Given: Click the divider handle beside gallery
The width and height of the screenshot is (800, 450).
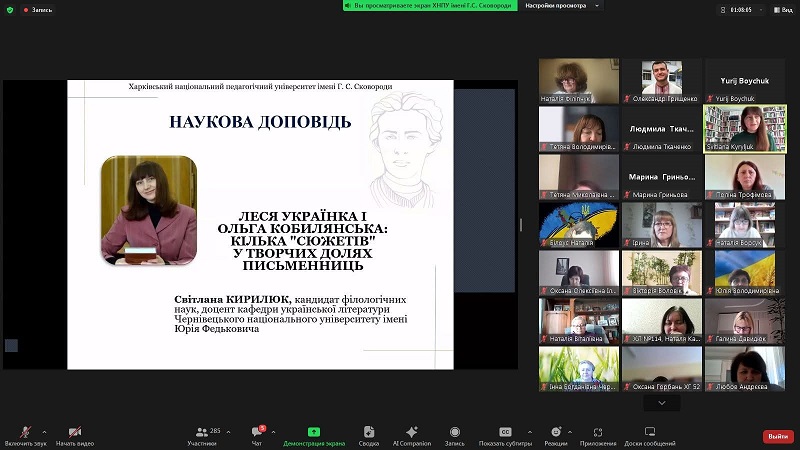Looking at the screenshot, I should click(520, 224).
